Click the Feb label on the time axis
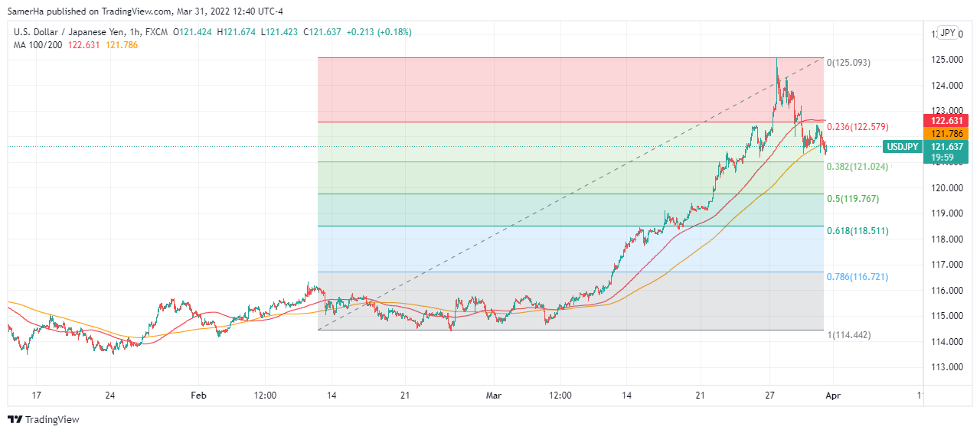The image size is (980, 433). (x=198, y=396)
